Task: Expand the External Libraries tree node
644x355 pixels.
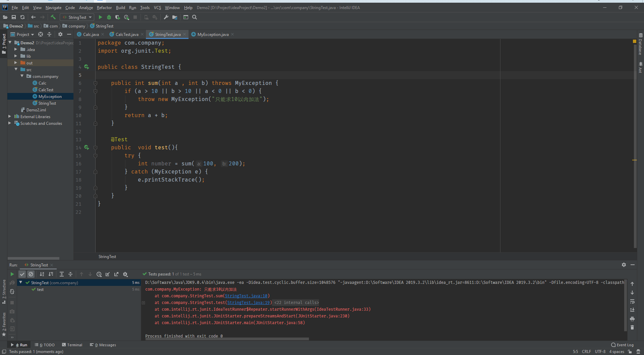Action: [x=10, y=116]
